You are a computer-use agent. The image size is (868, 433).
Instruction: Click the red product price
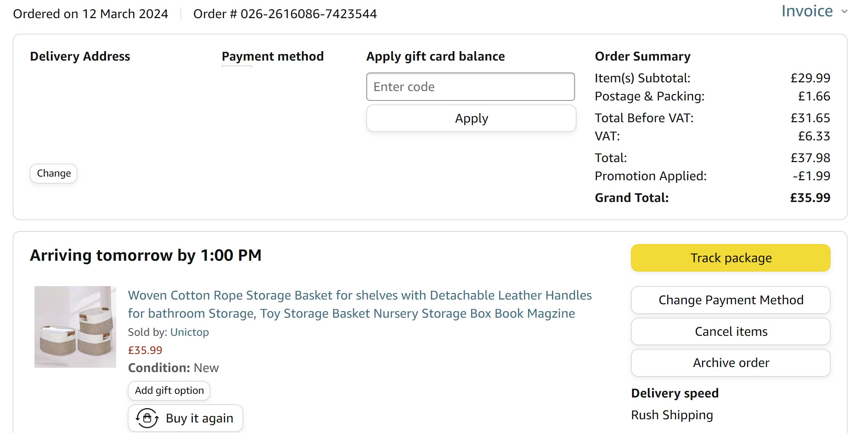(x=145, y=350)
